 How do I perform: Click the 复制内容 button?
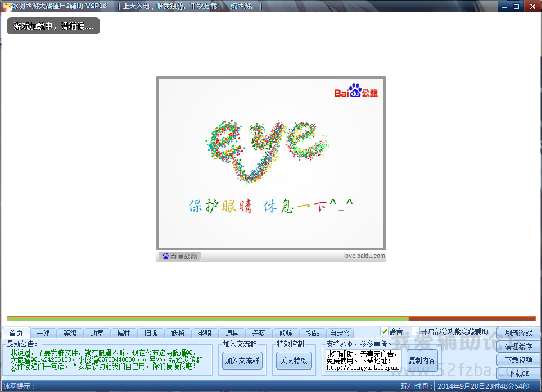tap(422, 361)
